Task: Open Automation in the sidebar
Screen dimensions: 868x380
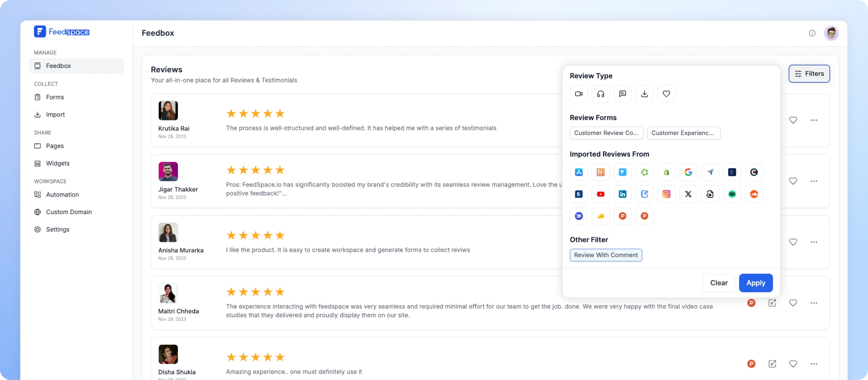Action: [x=62, y=195]
